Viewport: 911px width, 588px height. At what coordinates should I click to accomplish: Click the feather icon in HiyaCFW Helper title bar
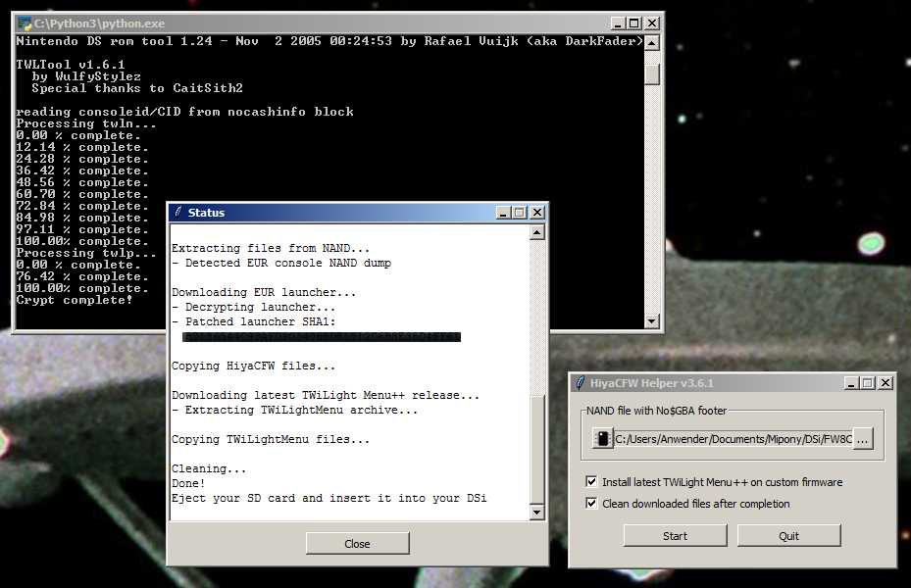click(581, 383)
